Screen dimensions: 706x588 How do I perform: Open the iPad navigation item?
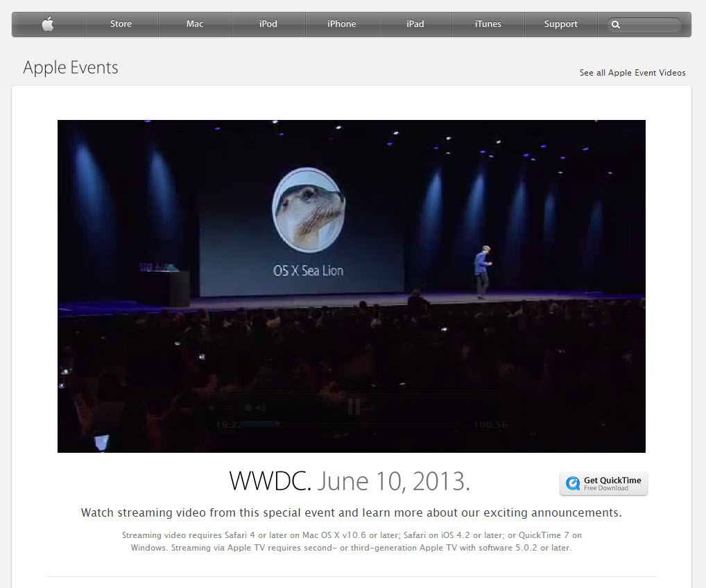[x=415, y=24]
